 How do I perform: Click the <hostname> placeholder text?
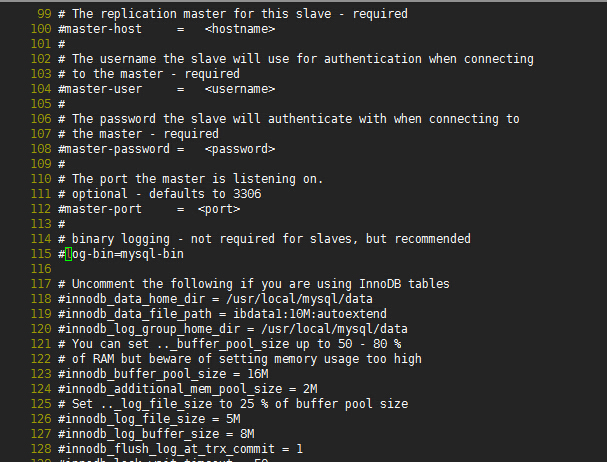(x=240, y=29)
